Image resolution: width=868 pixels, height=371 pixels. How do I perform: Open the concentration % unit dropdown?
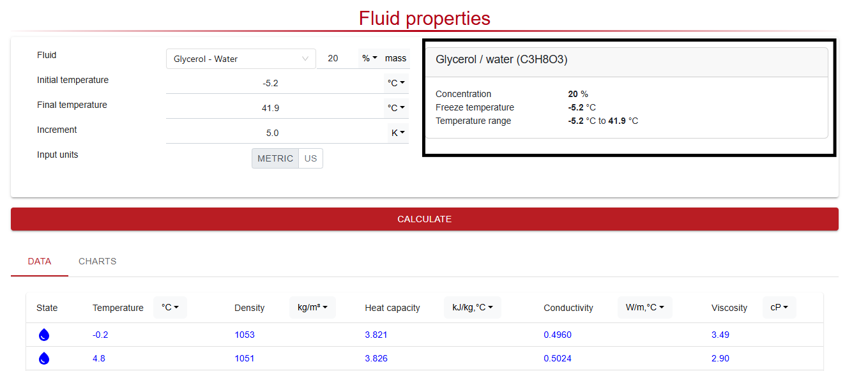coord(370,58)
